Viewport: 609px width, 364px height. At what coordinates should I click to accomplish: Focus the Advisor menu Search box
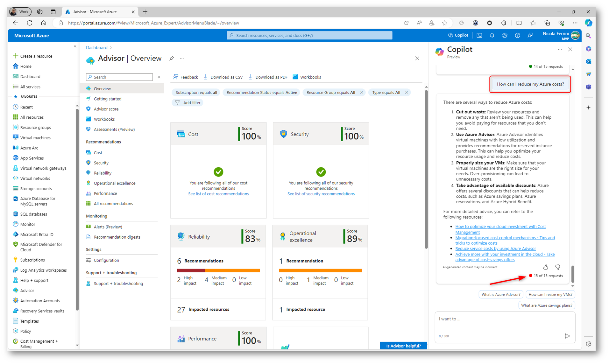119,77
